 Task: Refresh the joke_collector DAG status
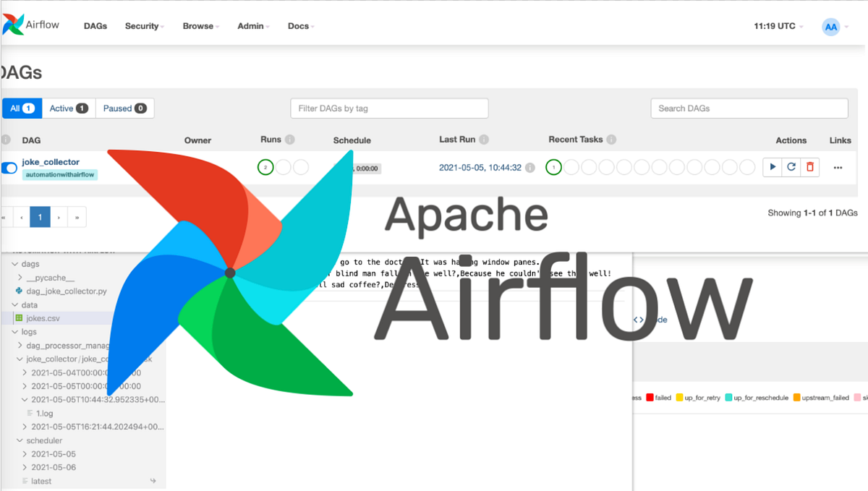pyautogui.click(x=791, y=167)
